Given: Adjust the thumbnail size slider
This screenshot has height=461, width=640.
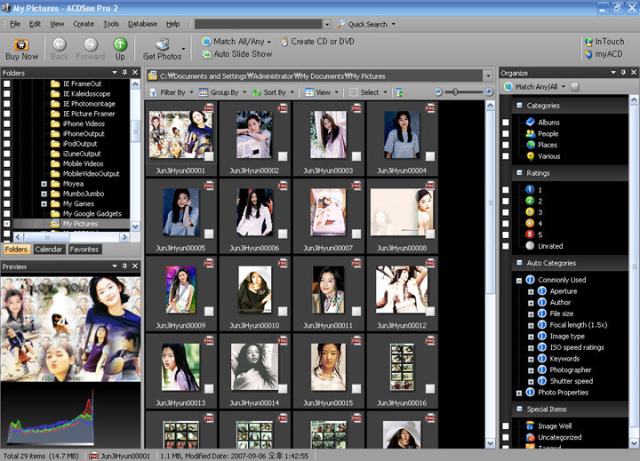Looking at the screenshot, I should pos(455,92).
